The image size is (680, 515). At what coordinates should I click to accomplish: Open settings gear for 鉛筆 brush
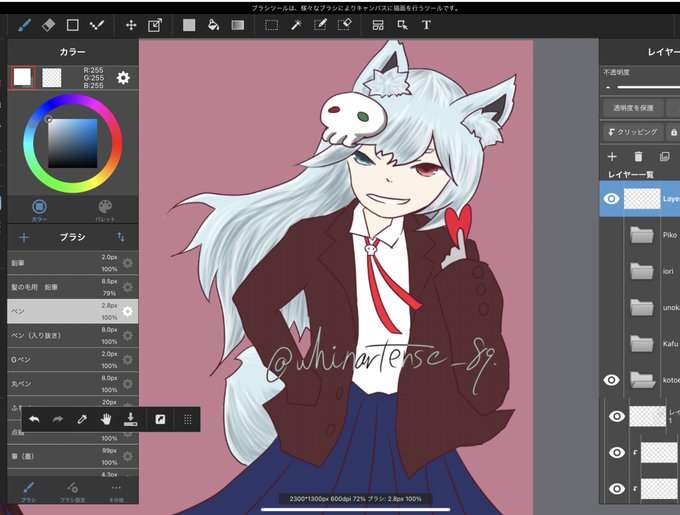point(128,263)
